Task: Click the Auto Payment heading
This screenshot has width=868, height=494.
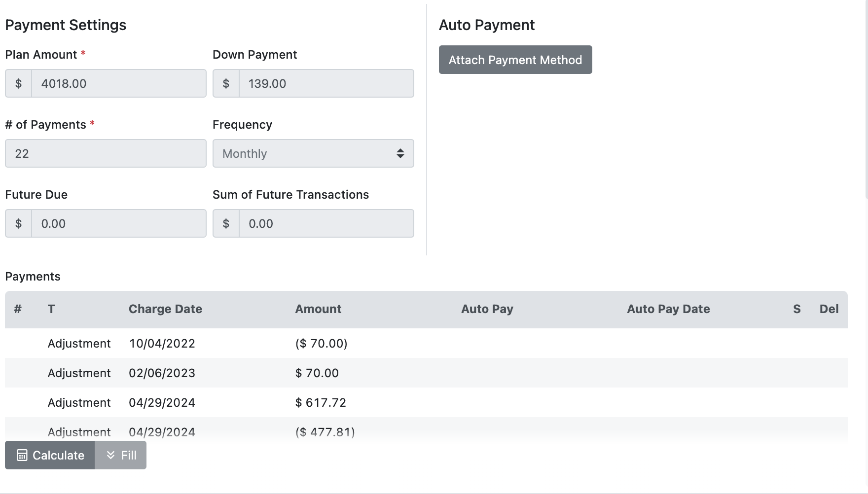Action: (487, 25)
